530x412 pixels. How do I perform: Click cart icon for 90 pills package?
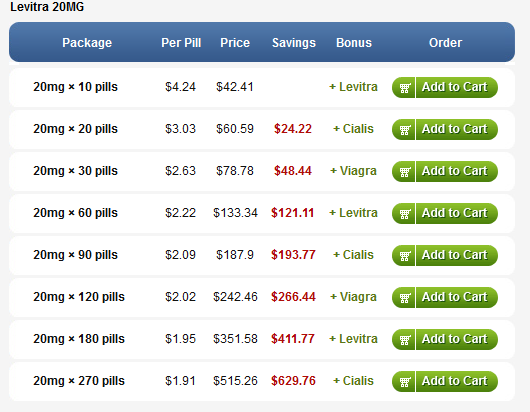coord(405,256)
